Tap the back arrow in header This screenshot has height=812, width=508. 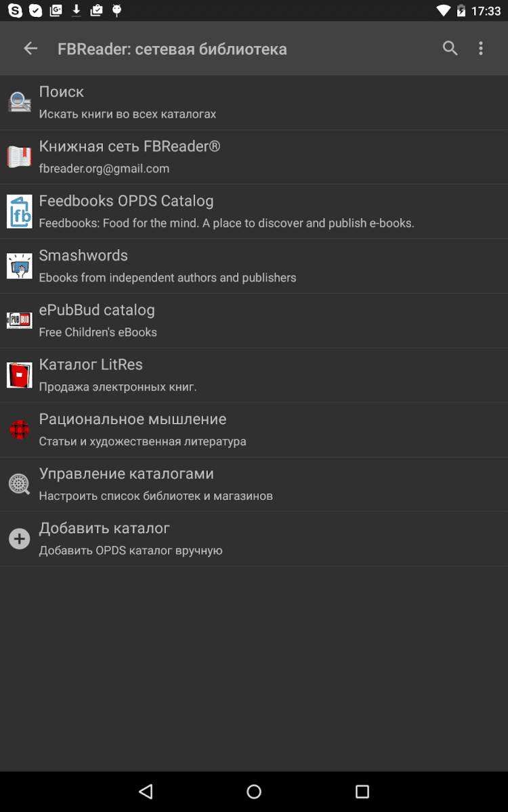tap(30, 48)
